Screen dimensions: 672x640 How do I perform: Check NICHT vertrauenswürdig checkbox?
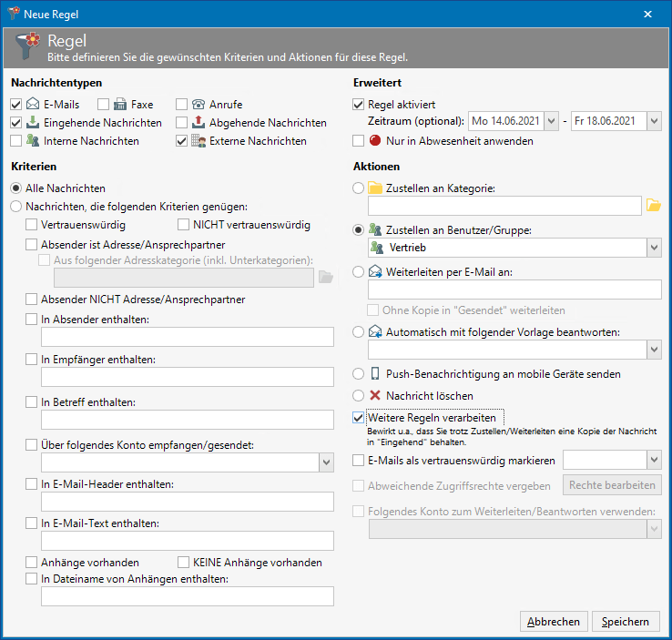tap(183, 225)
